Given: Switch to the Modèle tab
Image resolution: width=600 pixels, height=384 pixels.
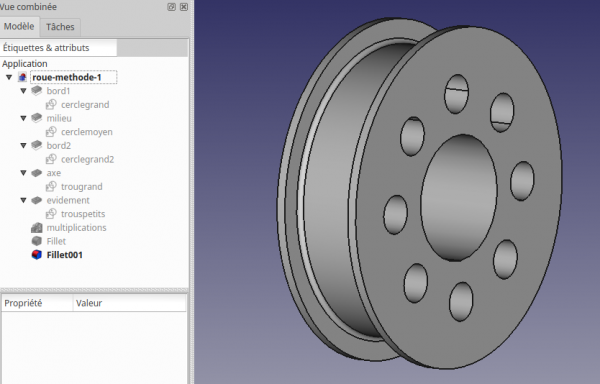Looking at the screenshot, I should (19, 26).
